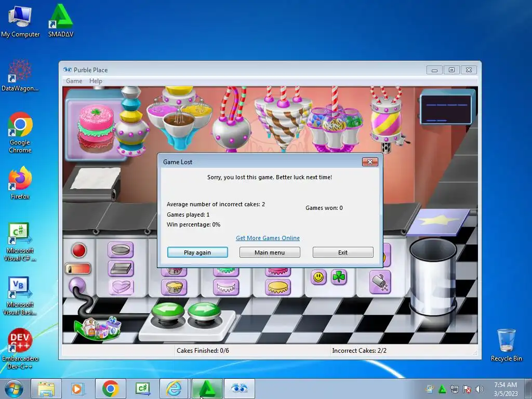Screen dimensions: 532x399
Task: Select the Firefox desktop icon
Action: [20, 182]
